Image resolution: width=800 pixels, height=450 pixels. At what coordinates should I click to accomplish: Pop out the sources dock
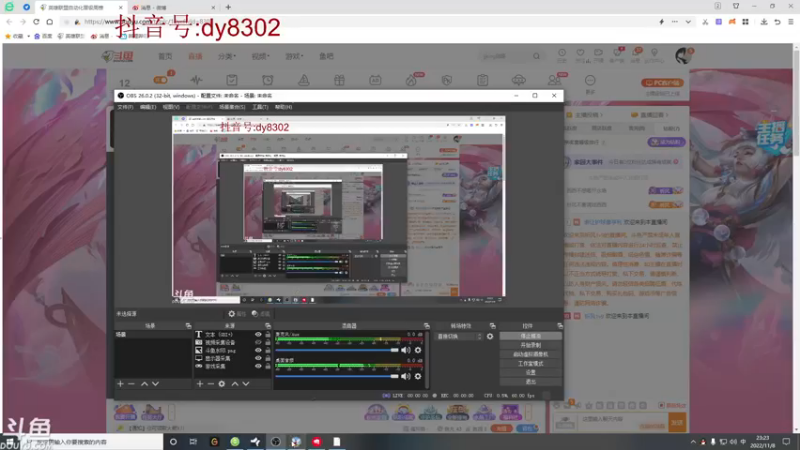tap(268, 326)
